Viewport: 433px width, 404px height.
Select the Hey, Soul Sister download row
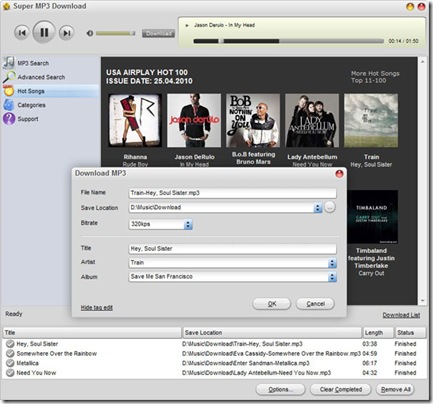tap(215, 344)
